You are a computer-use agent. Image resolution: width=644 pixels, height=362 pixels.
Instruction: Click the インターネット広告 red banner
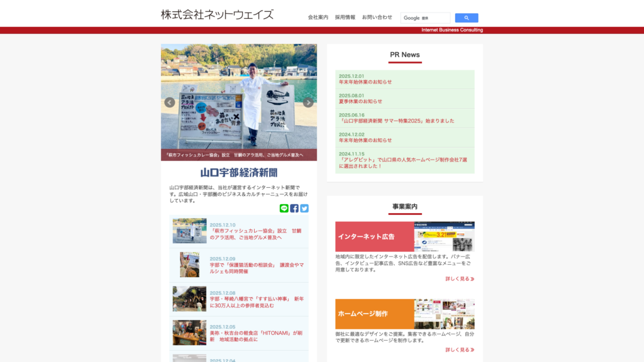click(x=374, y=236)
